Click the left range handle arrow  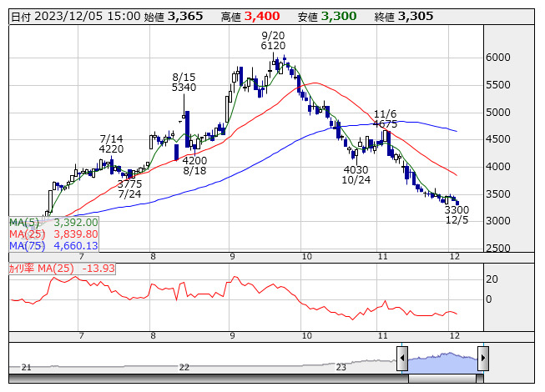tap(402, 359)
